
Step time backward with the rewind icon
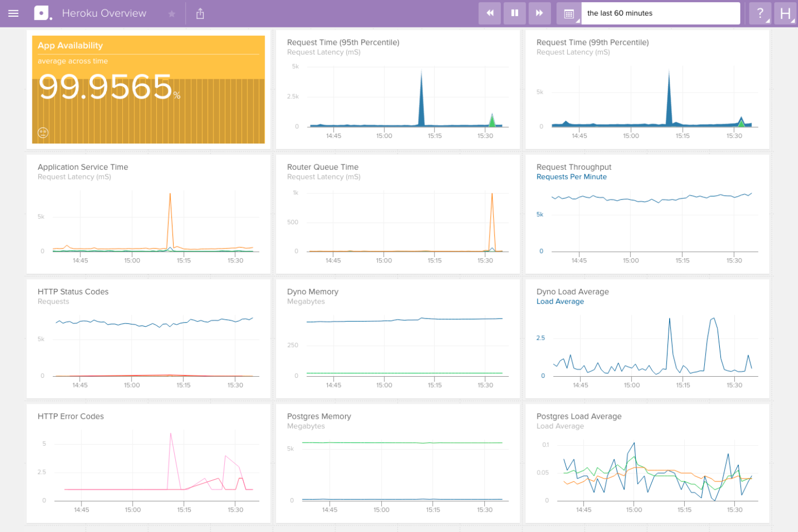click(490, 13)
